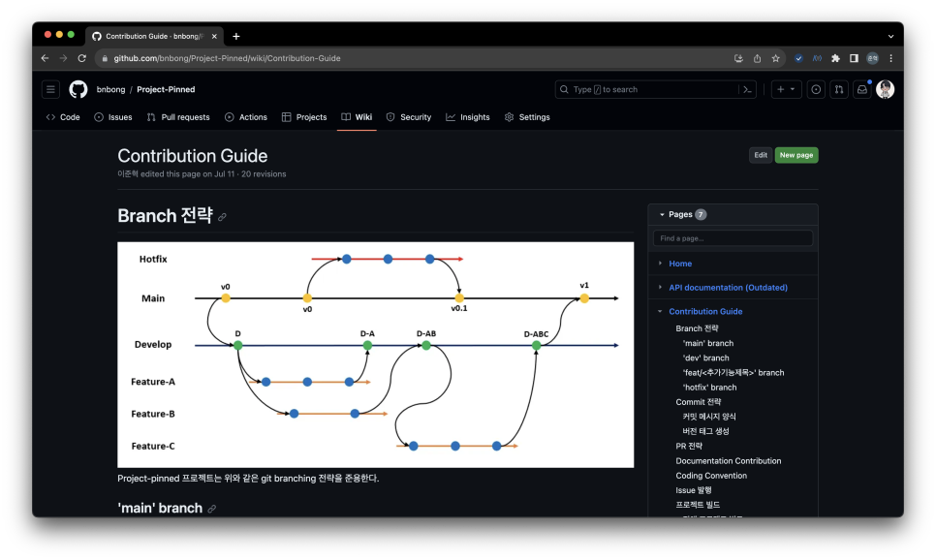The height and width of the screenshot is (560, 936).
Task: Bookmark this page with the star icon
Action: click(775, 58)
